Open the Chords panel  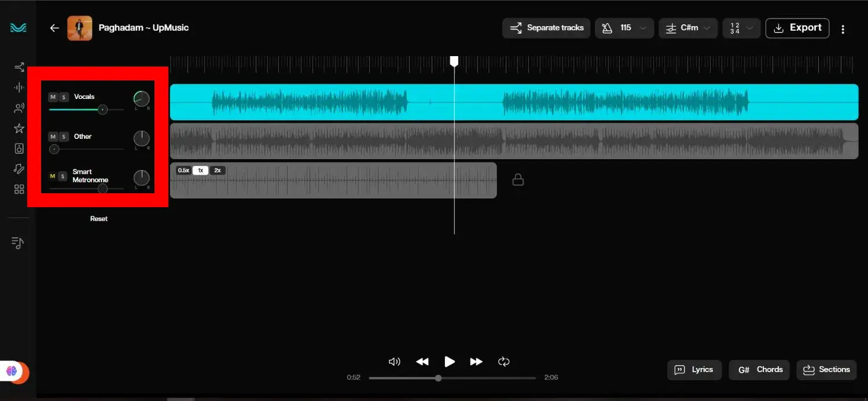coord(759,370)
